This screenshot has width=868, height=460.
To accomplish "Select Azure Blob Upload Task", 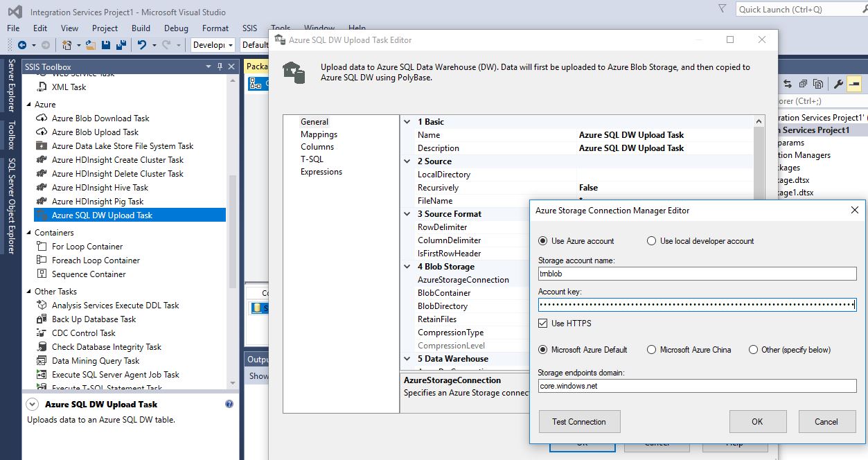I will 95,132.
